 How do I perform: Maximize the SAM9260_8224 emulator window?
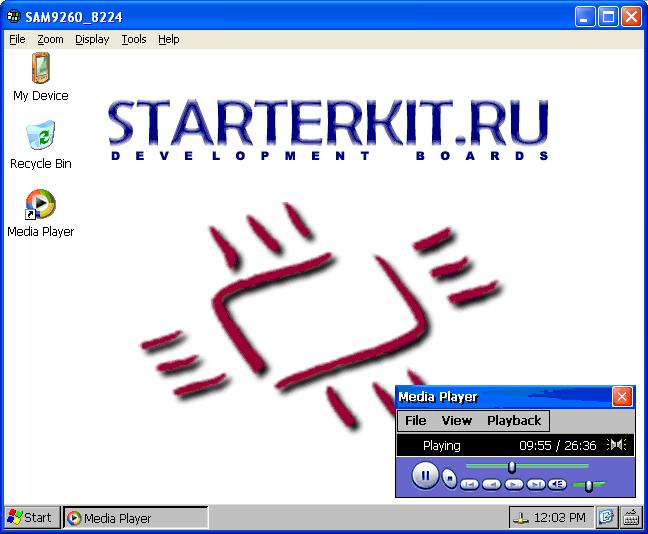[x=608, y=17]
